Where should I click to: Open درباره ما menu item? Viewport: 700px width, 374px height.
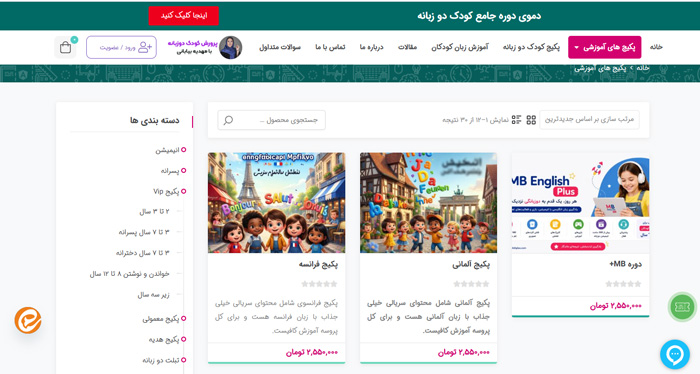click(x=371, y=47)
